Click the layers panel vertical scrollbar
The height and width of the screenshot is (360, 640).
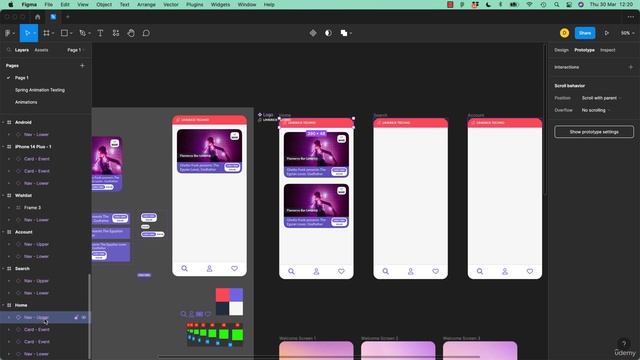[89, 316]
